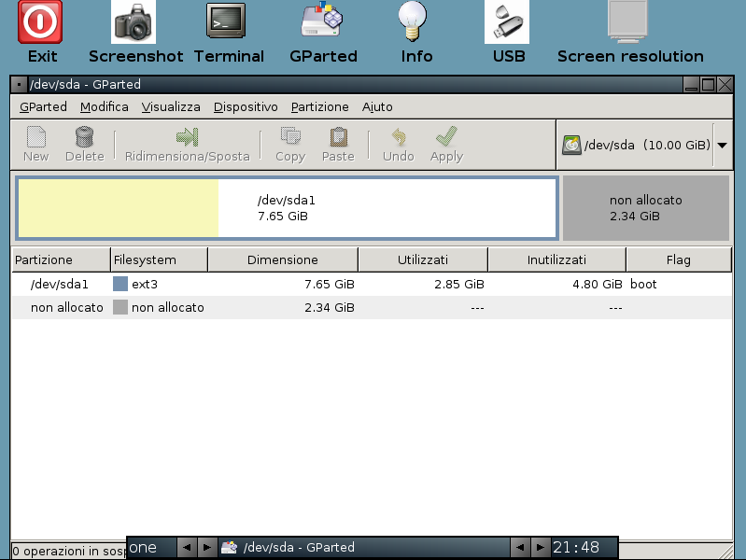Click the Paste clipboard toolbar icon
Image resolution: width=746 pixels, height=560 pixels.
click(x=338, y=137)
